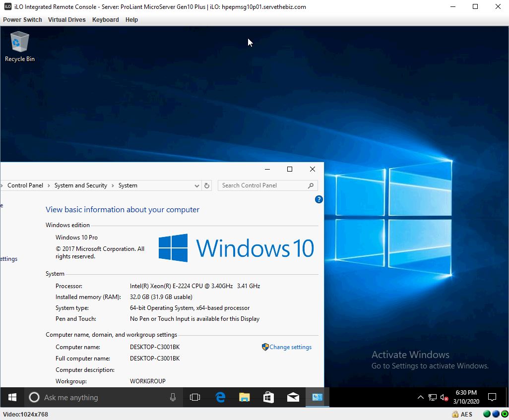
Task: Toggle the blue UID indicator in iLO status bar
Action: (x=495, y=414)
